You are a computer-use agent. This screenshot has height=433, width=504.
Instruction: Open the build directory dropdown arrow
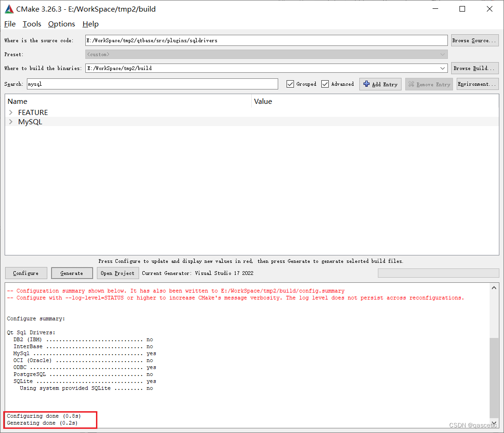443,68
